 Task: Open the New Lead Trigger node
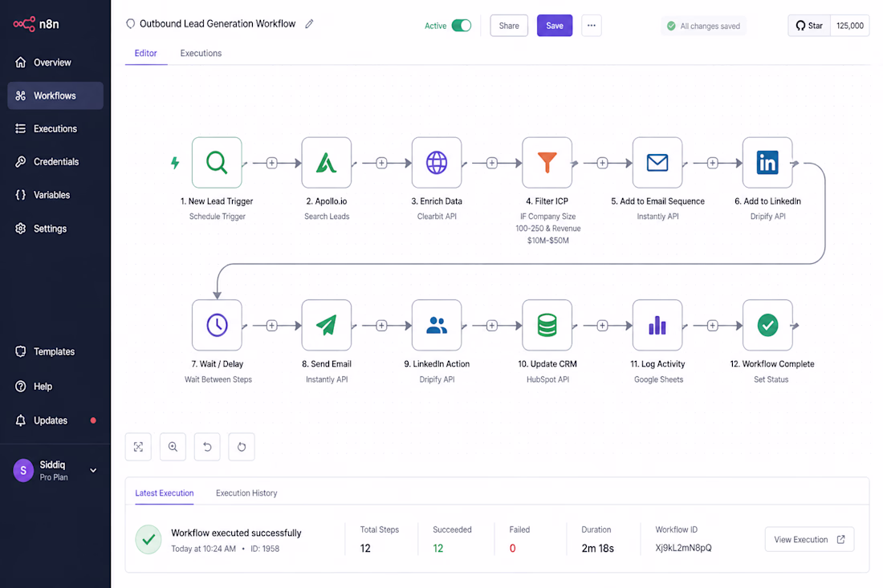[x=217, y=163]
